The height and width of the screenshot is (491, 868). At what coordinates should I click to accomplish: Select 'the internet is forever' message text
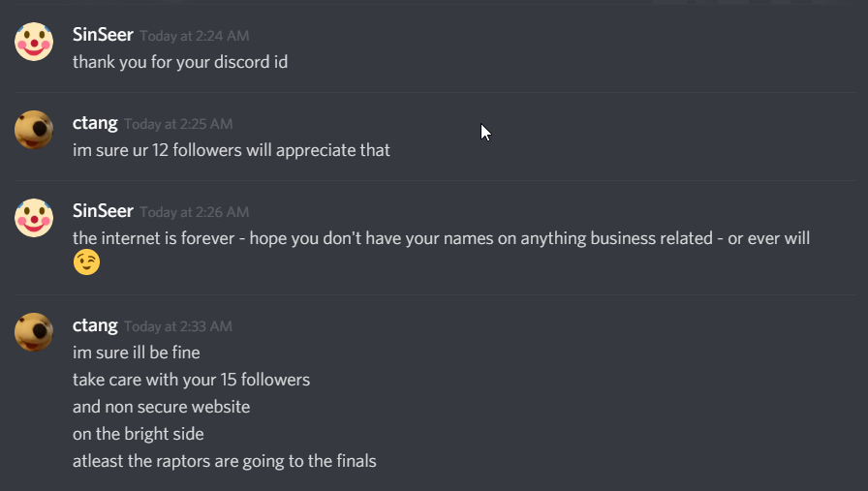[x=441, y=238]
